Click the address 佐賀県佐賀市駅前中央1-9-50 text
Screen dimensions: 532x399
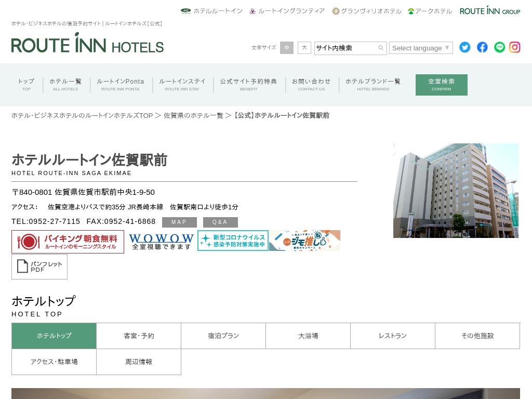104,192
